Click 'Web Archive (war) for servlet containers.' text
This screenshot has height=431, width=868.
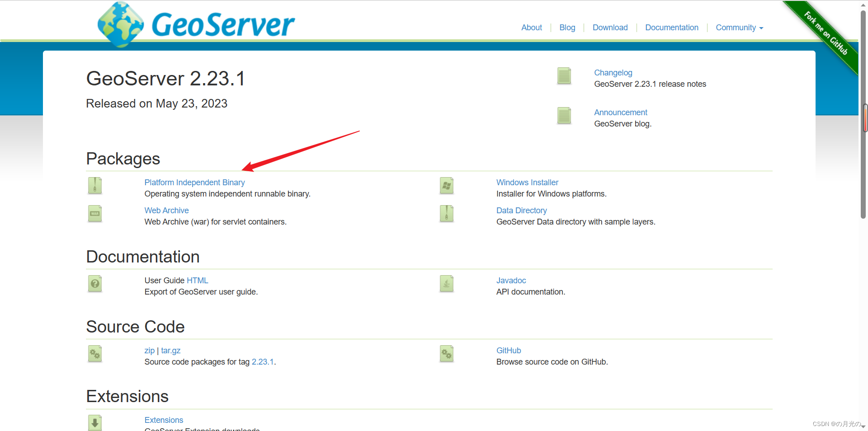tap(216, 222)
